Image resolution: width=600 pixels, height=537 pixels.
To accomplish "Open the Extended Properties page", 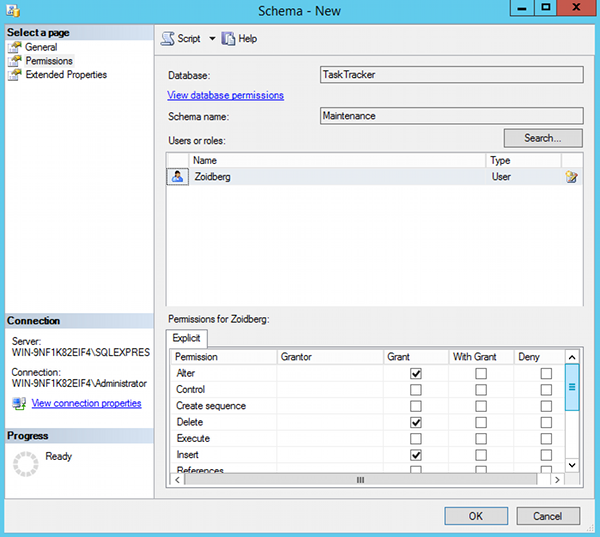I will point(66,75).
